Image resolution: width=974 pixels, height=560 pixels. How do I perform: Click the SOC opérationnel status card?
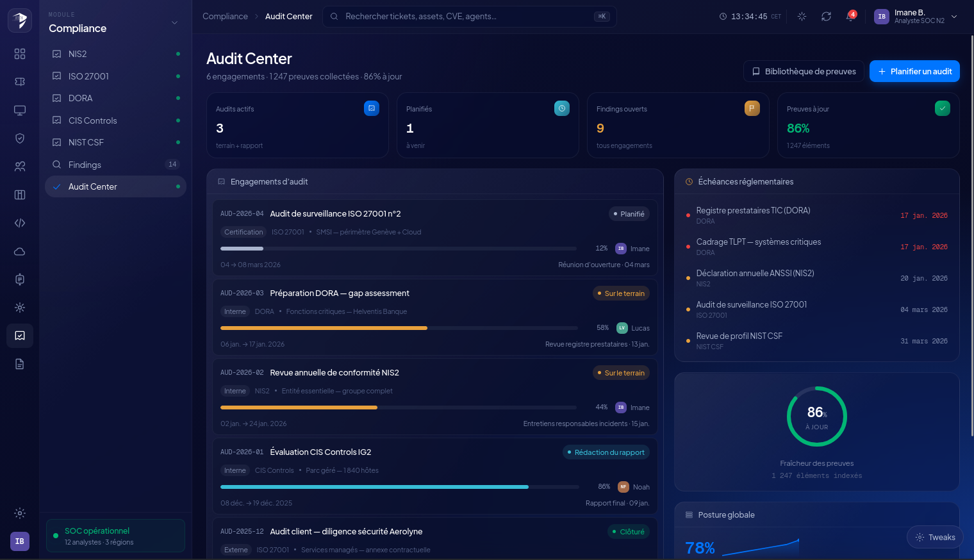click(x=115, y=536)
